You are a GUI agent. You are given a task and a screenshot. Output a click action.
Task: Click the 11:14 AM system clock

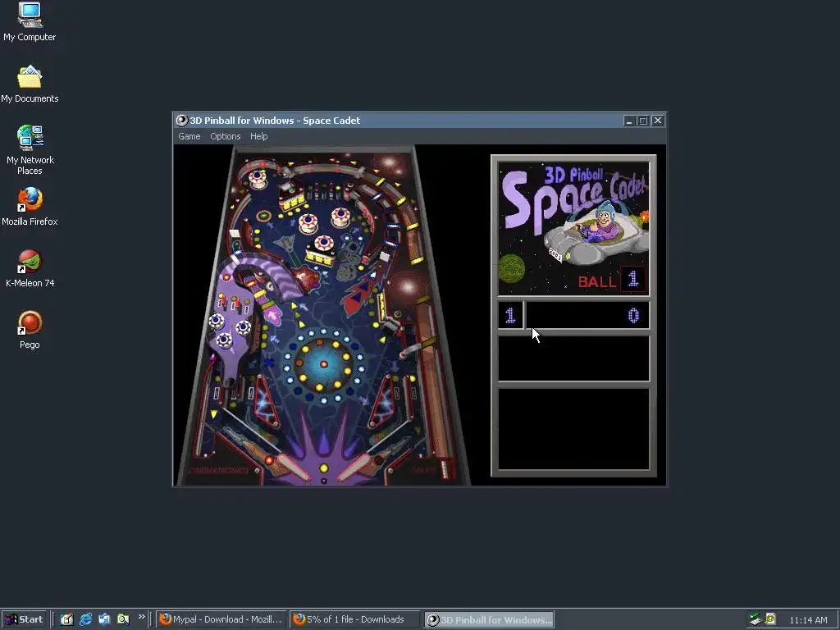coord(808,620)
